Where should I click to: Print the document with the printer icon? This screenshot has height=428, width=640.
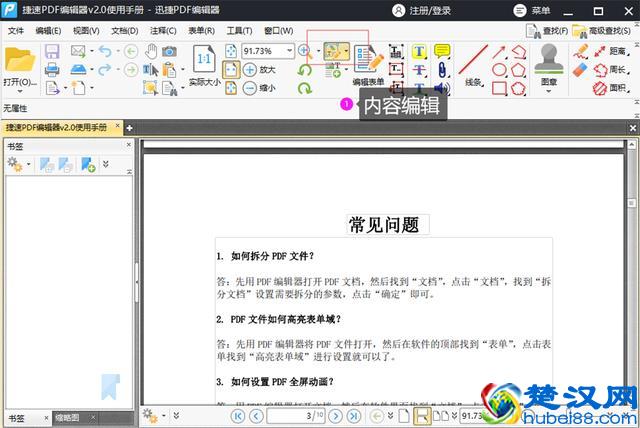[x=52, y=70]
